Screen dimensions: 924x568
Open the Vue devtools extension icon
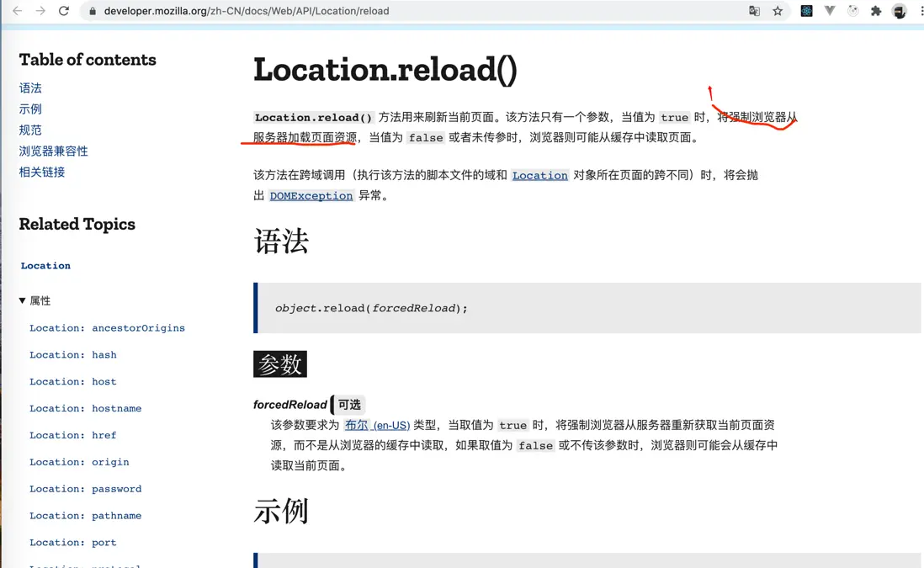click(830, 11)
